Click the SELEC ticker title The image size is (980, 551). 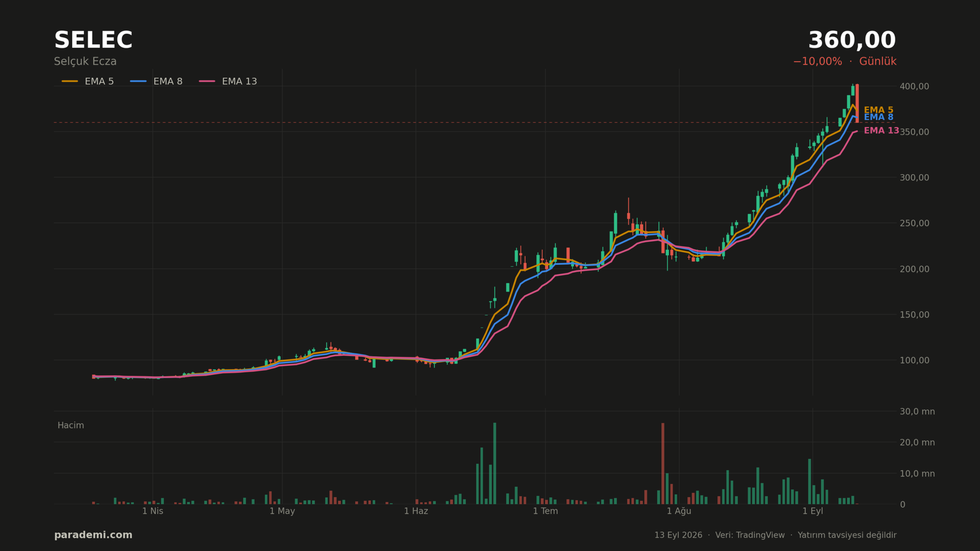point(93,40)
